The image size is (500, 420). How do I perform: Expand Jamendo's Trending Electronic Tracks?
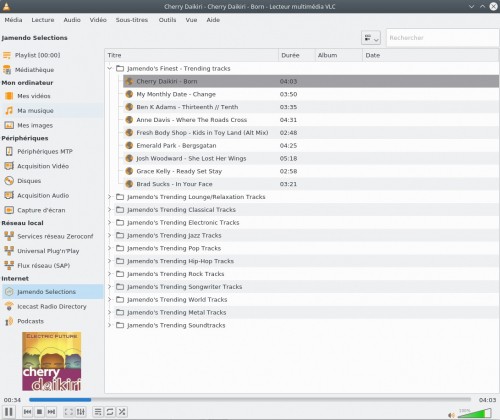[109, 223]
